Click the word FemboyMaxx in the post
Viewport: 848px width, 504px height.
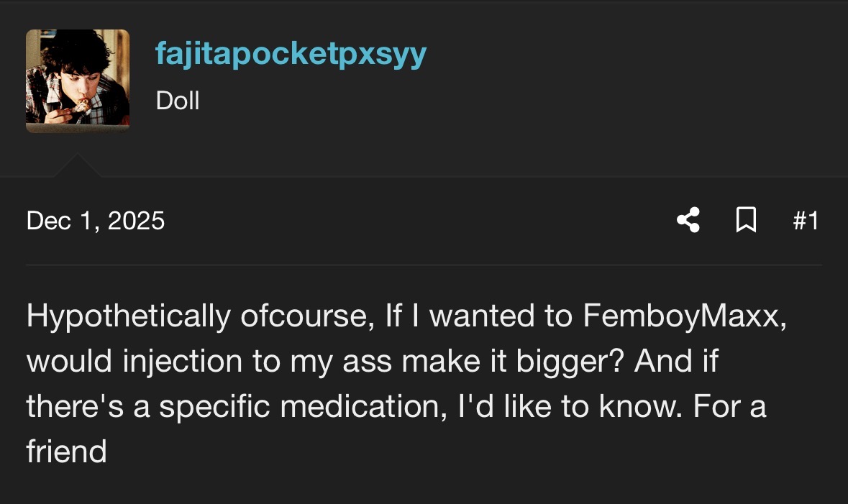click(684, 316)
